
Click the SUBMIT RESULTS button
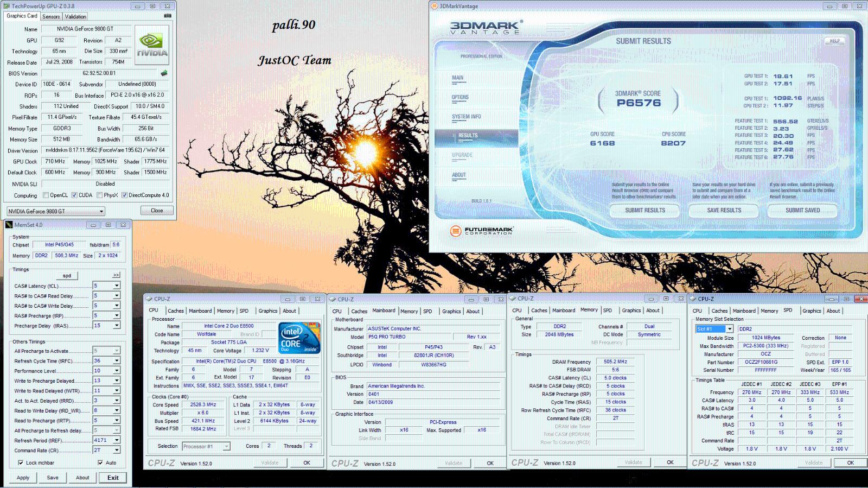644,211
